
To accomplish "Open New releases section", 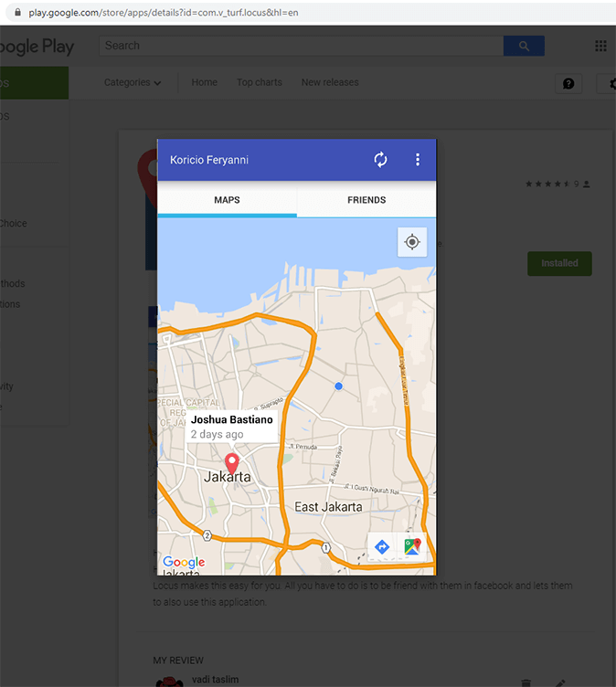I will 330,82.
